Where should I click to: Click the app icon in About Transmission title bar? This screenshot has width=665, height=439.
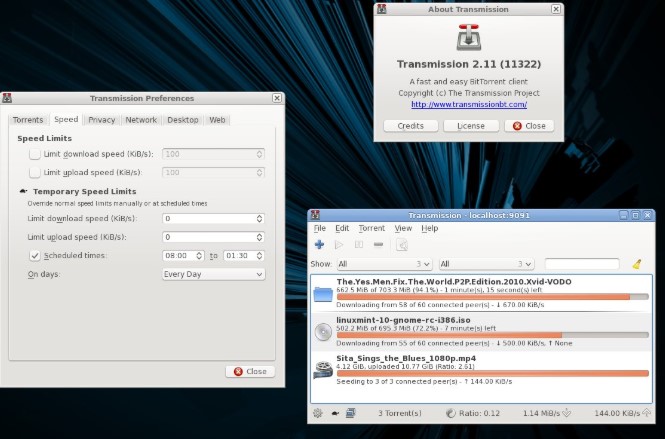point(381,9)
